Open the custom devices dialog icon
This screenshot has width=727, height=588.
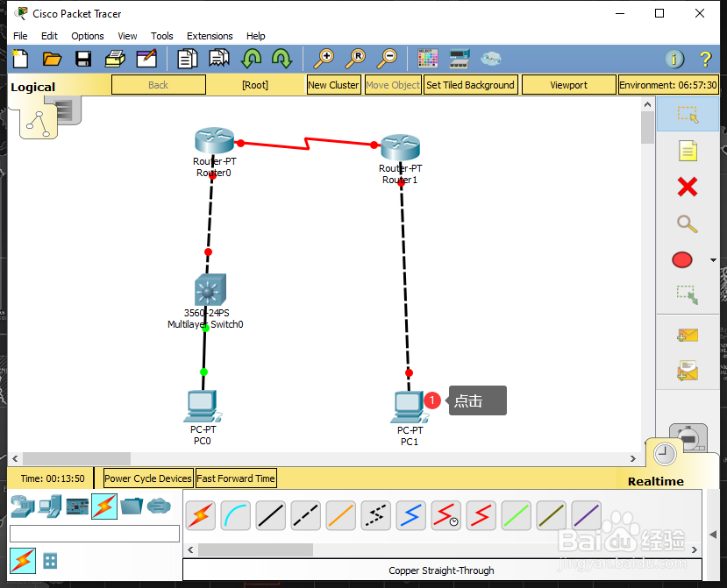point(460,59)
